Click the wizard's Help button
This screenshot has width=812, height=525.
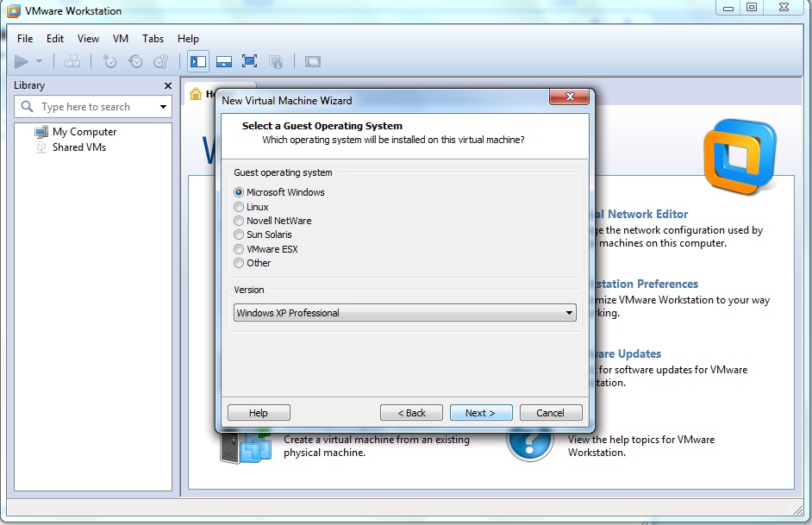click(x=259, y=413)
